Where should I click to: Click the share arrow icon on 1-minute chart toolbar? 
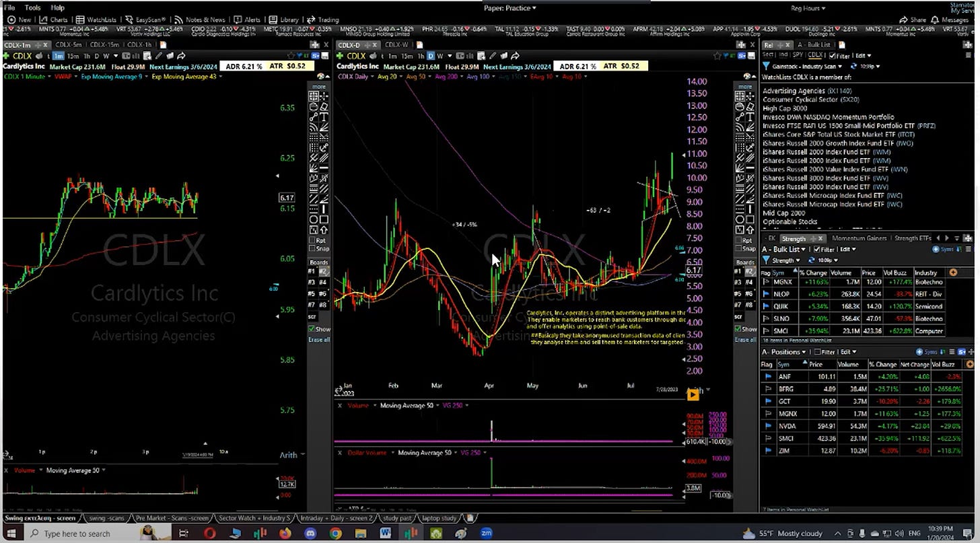point(181,56)
